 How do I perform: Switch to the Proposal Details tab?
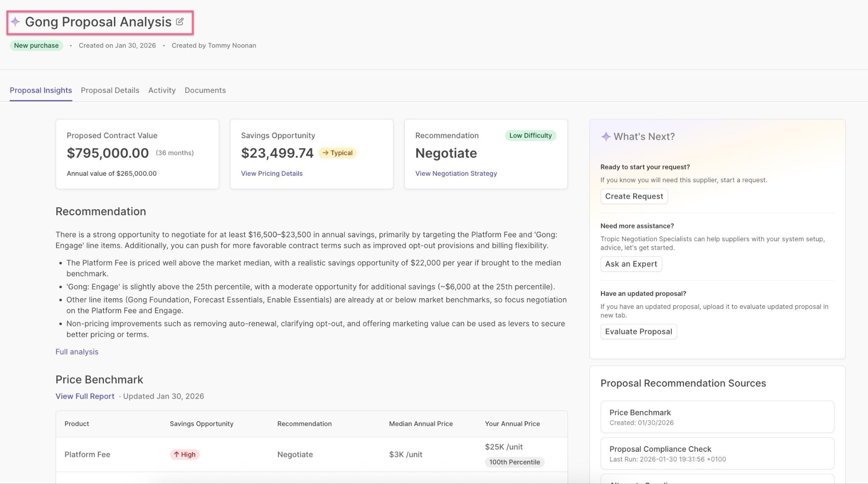pos(110,90)
